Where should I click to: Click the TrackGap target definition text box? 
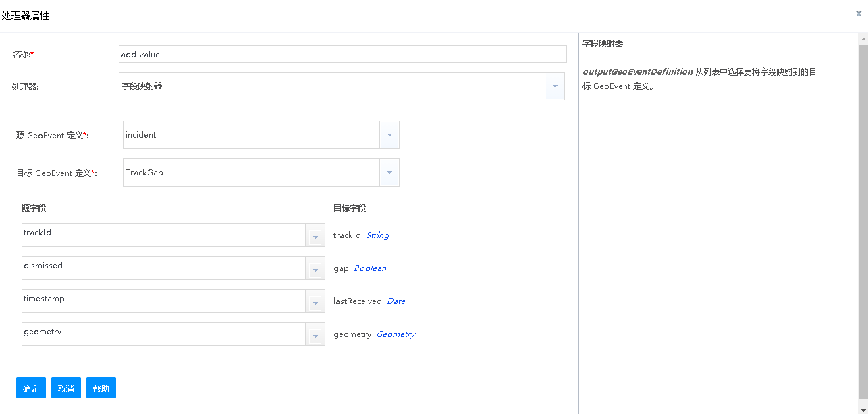tap(251, 173)
